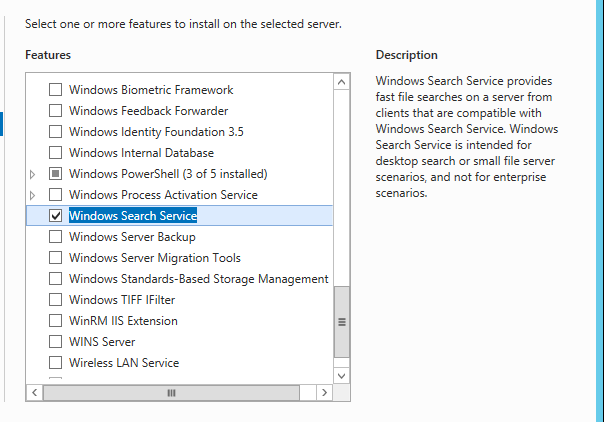This screenshot has height=422, width=604.
Task: Select Windows Standards-Based Storage Management item
Action: point(199,279)
